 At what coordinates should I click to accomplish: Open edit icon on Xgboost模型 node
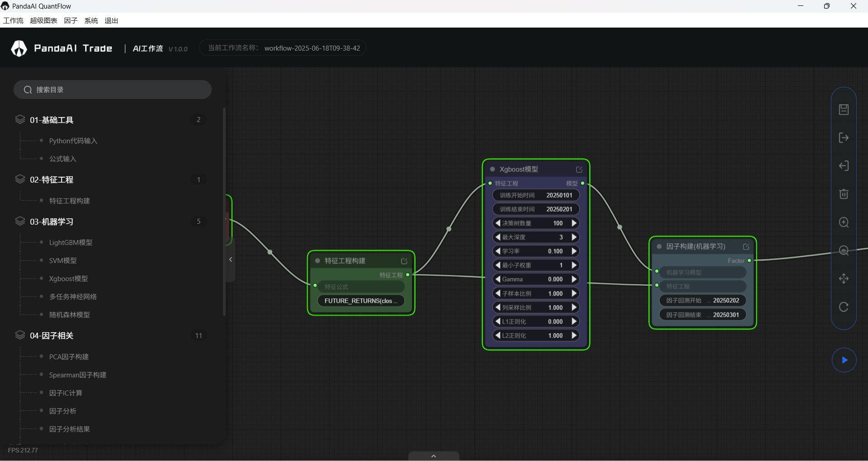pyautogui.click(x=579, y=169)
